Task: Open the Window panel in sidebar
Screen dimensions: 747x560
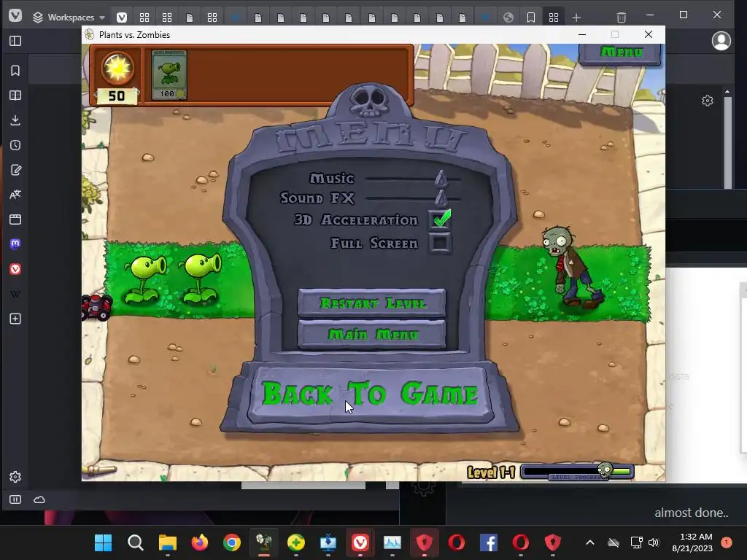Action: [x=15, y=219]
